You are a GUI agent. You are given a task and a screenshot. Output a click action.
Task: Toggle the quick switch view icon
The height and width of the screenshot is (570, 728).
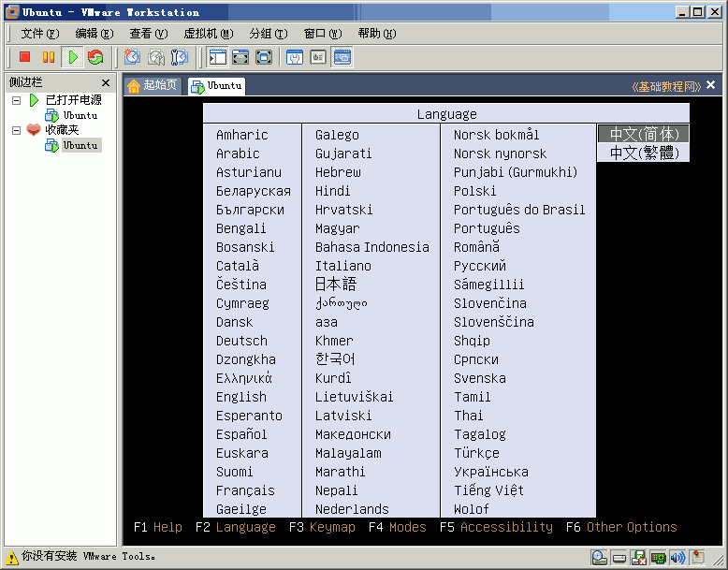point(240,57)
